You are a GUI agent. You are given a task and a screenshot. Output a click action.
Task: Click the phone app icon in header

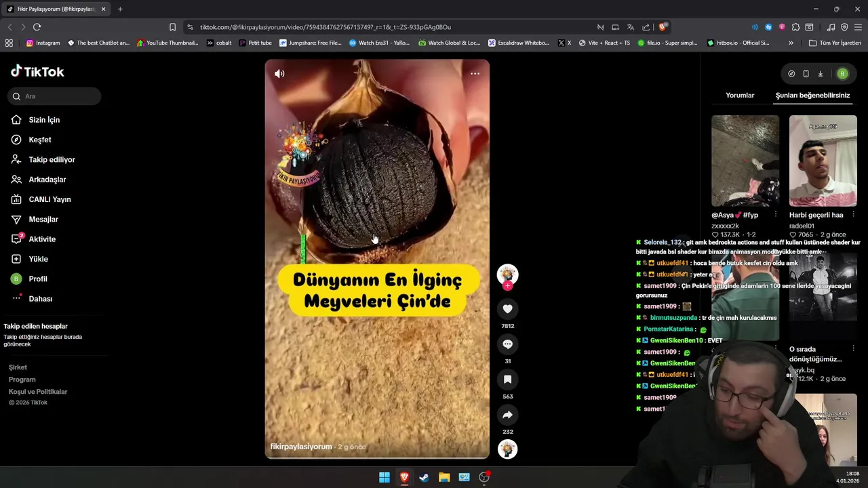pyautogui.click(x=806, y=74)
